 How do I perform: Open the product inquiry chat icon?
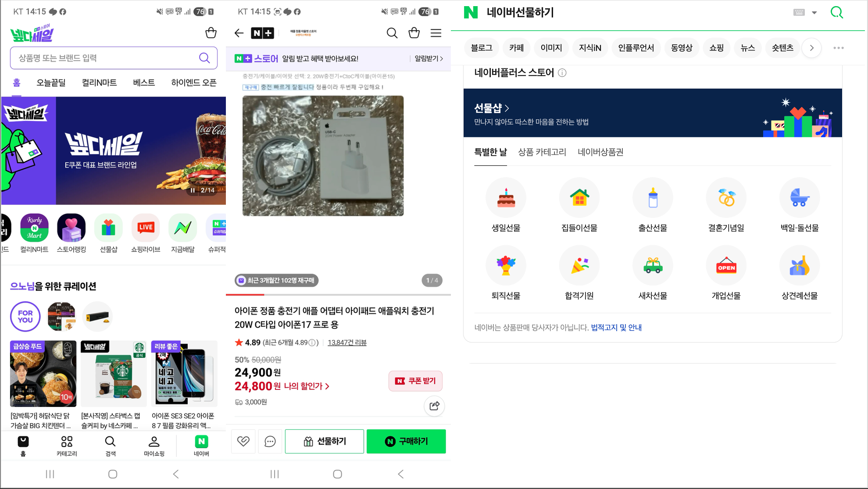(x=270, y=441)
